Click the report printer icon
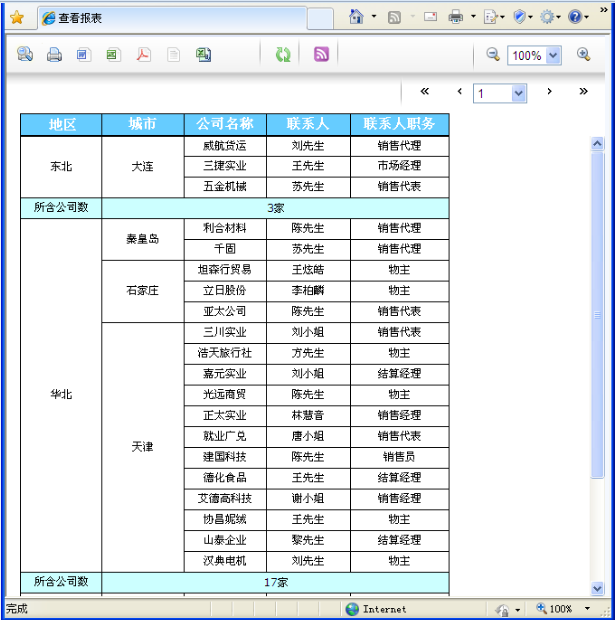Viewport: 615px width, 620px height. (54, 55)
